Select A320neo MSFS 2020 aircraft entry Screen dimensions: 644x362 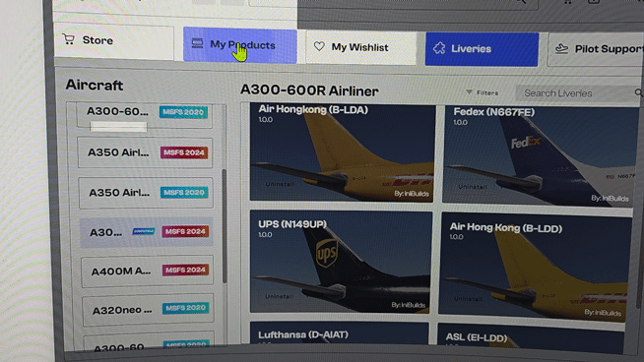click(x=149, y=310)
